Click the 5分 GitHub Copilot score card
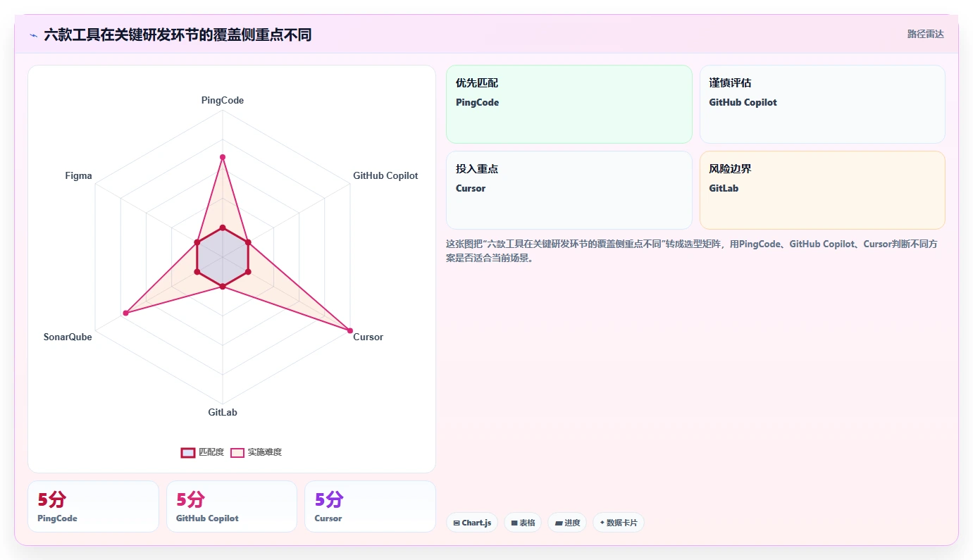Viewport: 973px width, 560px height. point(232,506)
